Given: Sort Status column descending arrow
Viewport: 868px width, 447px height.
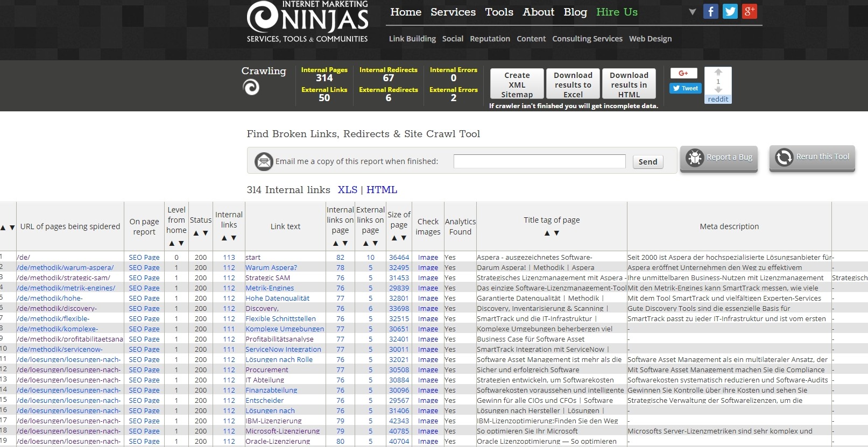Looking at the screenshot, I should (x=206, y=233).
